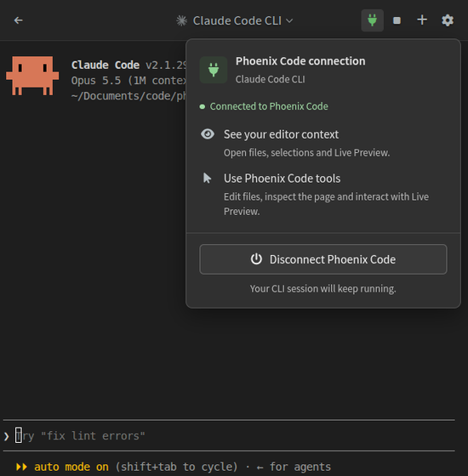Viewport: 468px width, 476px height.
Task: Click Use Phoenix Code tools text
Action: (x=282, y=178)
